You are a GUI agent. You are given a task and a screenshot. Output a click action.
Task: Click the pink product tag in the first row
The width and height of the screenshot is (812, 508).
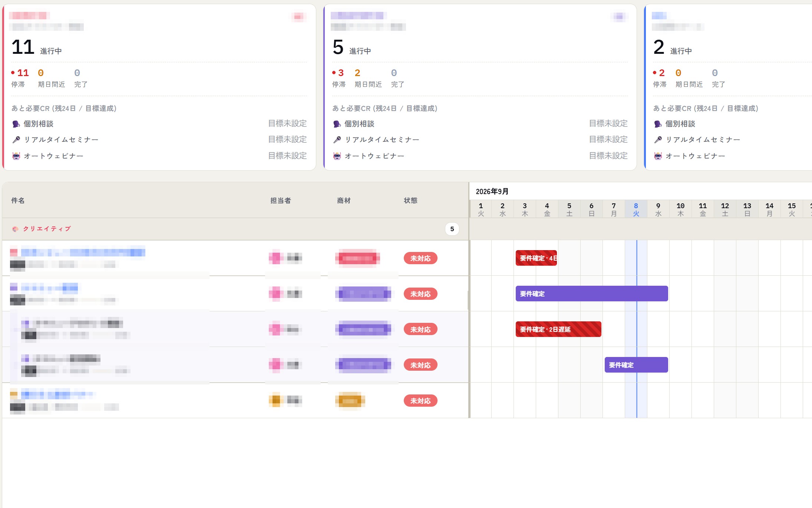point(357,258)
